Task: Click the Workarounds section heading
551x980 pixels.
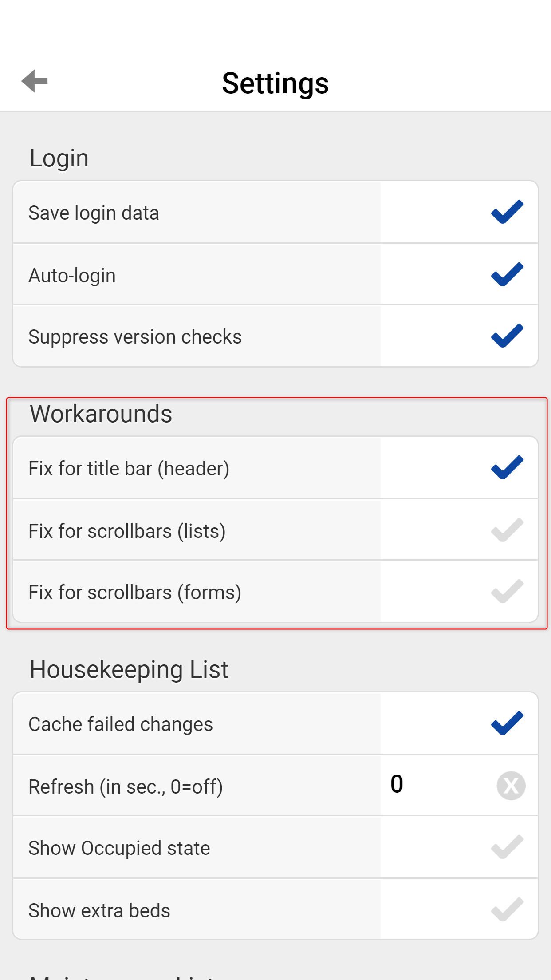Action: [101, 414]
